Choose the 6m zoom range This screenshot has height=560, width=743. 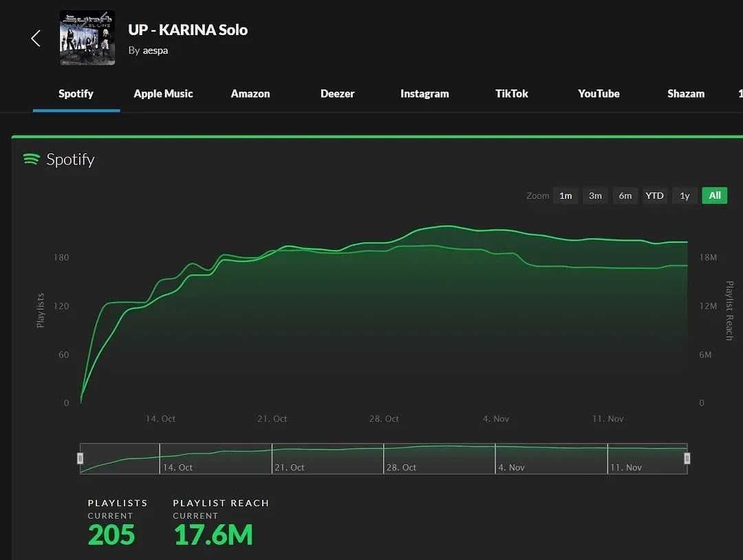pyautogui.click(x=625, y=195)
